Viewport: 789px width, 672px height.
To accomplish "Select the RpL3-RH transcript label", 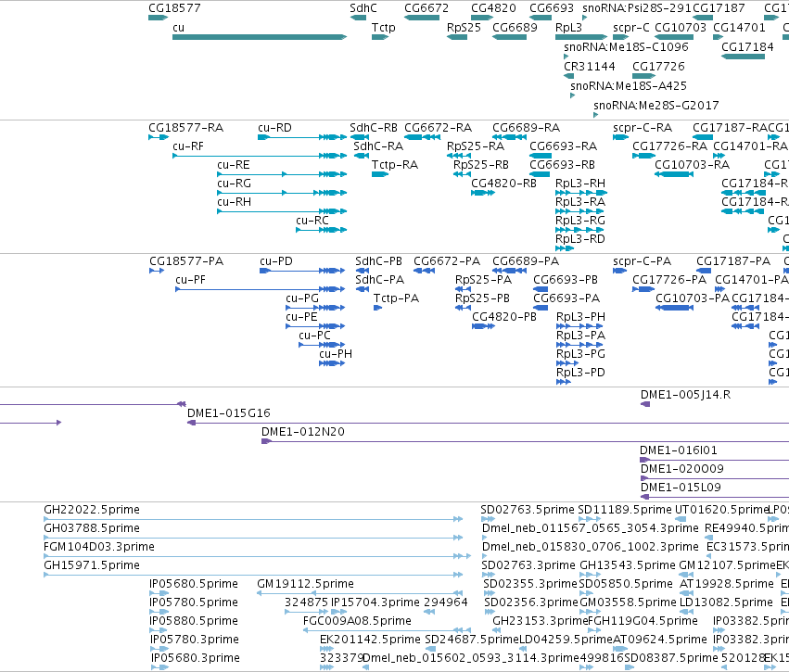I will point(580,184).
